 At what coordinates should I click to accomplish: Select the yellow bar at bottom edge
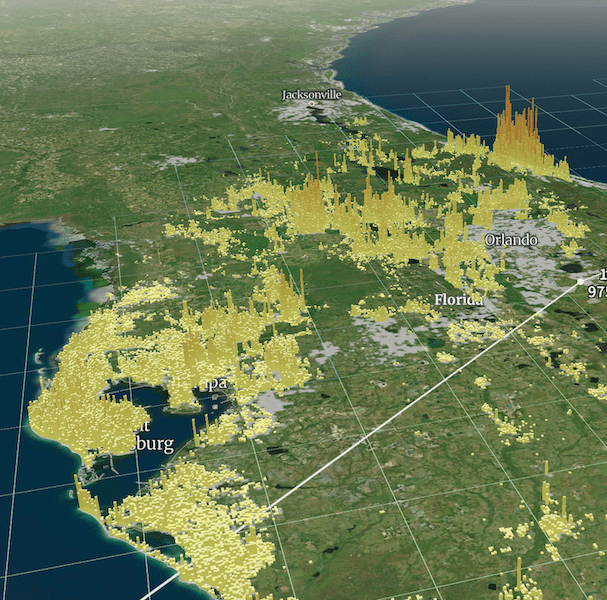point(519,578)
